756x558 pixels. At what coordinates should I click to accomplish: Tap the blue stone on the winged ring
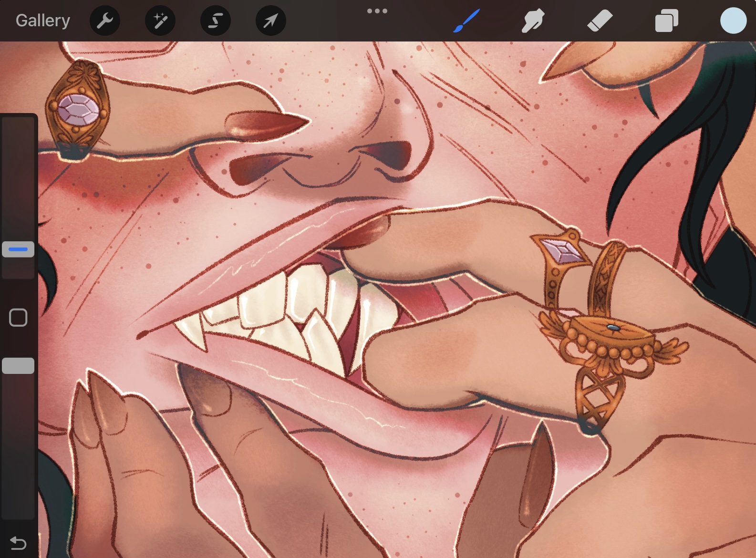click(x=612, y=328)
